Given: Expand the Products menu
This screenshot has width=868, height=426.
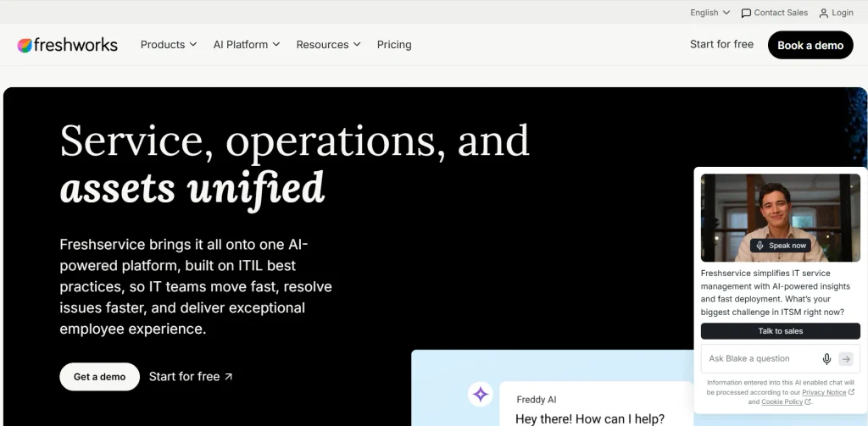Looking at the screenshot, I should coord(169,44).
